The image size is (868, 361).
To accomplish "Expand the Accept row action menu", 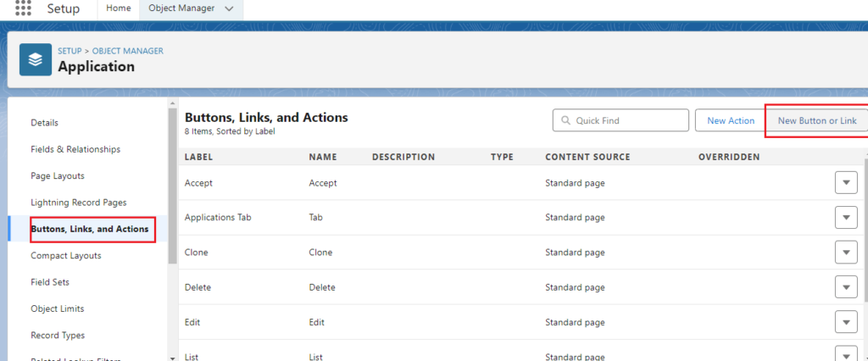I will coord(845,183).
